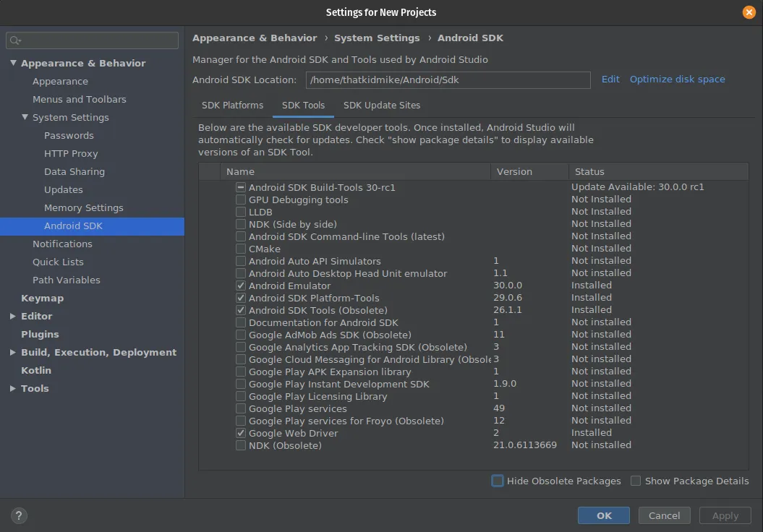This screenshot has width=763, height=532.
Task: Tick the NDK (Side by side) checkbox
Action: tap(241, 224)
